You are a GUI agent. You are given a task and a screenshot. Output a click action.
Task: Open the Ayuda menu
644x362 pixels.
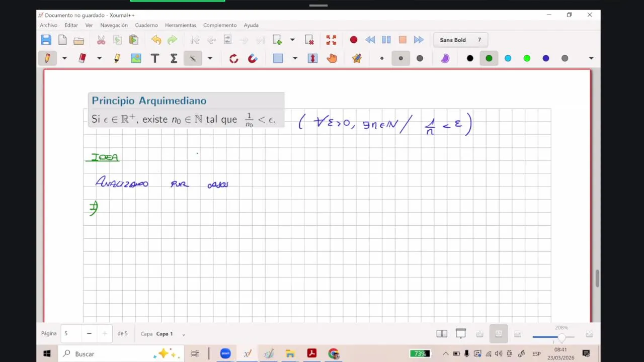click(251, 25)
